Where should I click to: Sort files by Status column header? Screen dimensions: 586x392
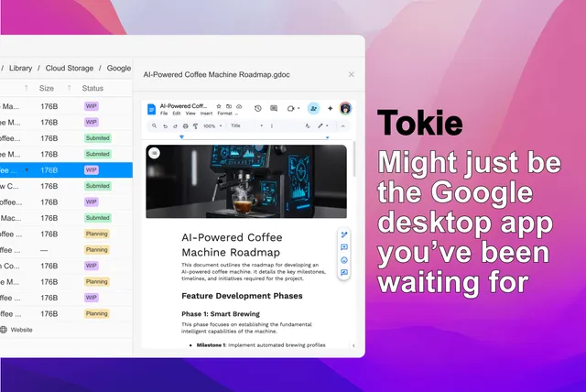(x=92, y=89)
